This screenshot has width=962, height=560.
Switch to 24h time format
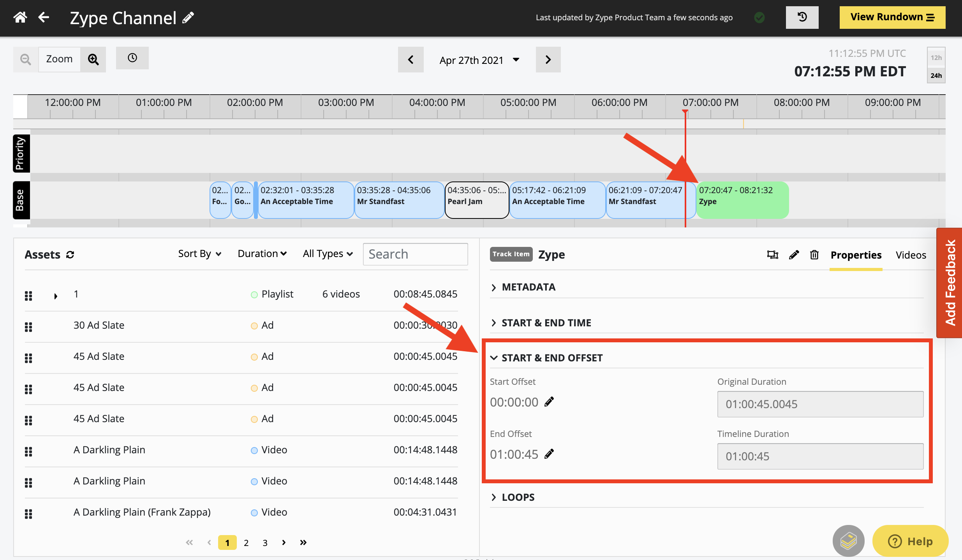tap(936, 75)
